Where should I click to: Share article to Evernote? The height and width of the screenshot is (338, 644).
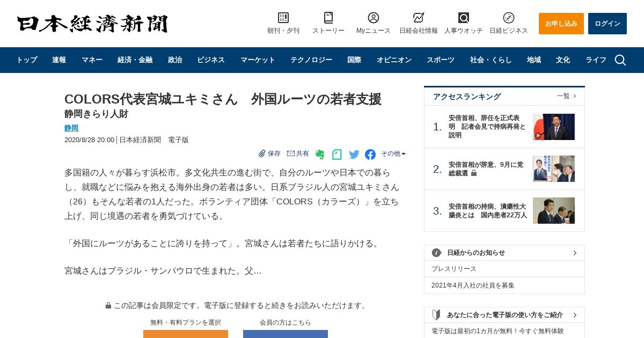[320, 155]
